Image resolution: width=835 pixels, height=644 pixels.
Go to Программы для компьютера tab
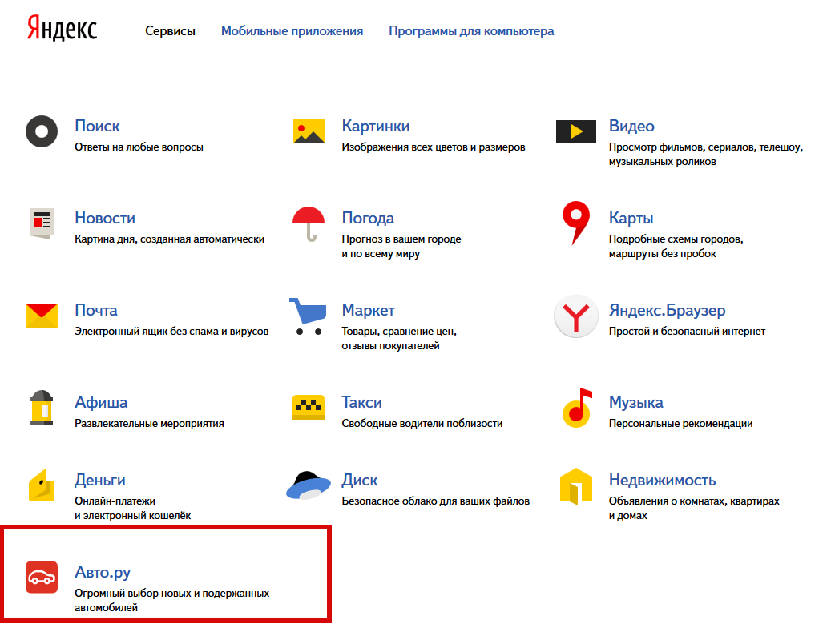coord(471,31)
